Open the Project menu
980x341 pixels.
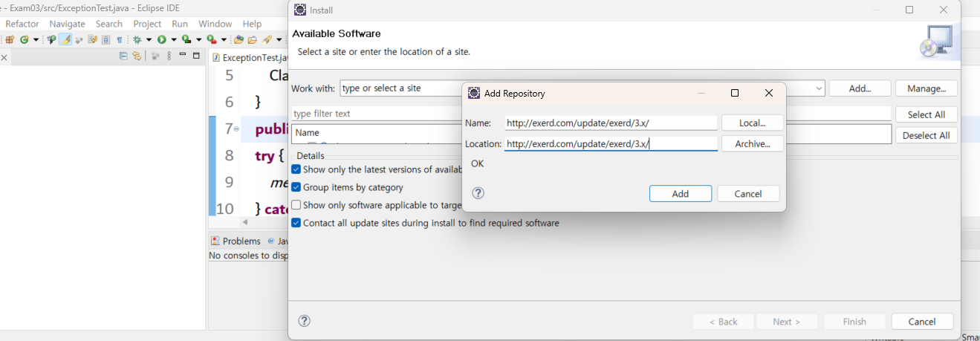[x=147, y=24]
